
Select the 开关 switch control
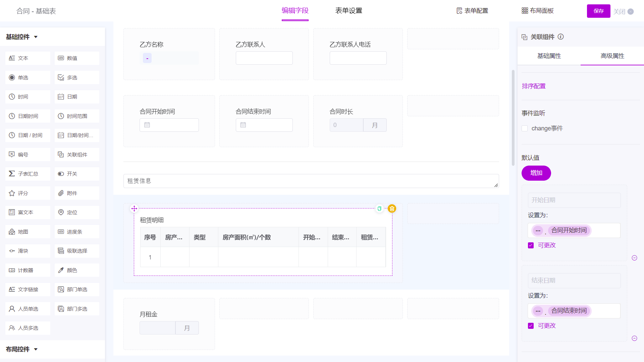tap(77, 174)
